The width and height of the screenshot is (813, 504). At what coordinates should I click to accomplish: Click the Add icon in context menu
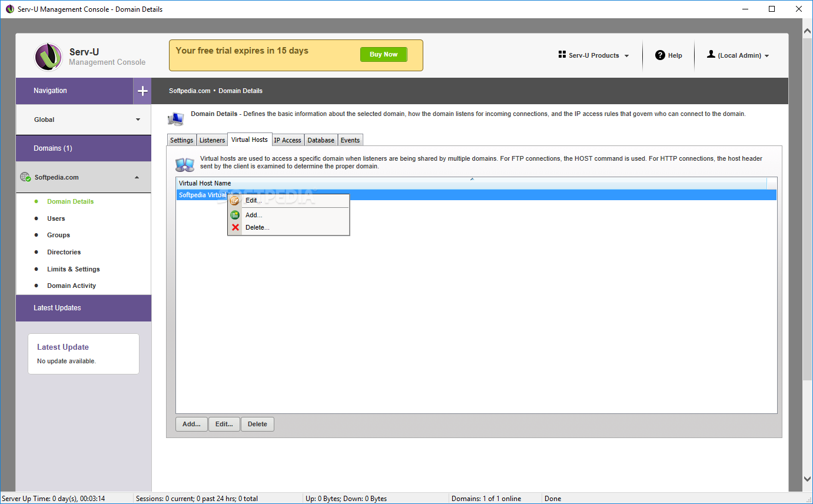(x=235, y=215)
